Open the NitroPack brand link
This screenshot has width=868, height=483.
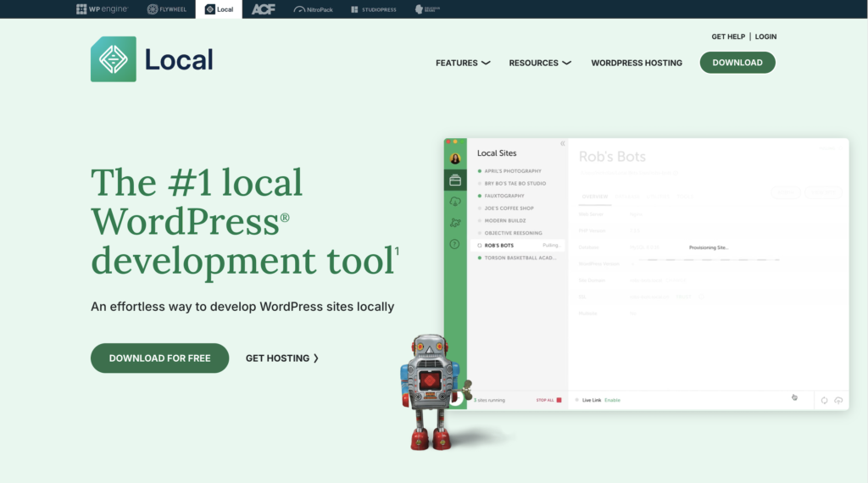[313, 9]
